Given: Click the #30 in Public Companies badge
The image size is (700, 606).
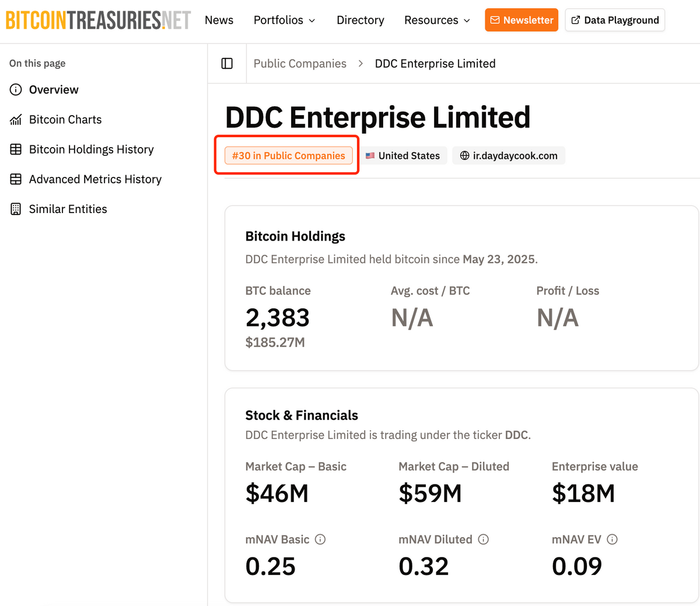Looking at the screenshot, I should [x=289, y=155].
